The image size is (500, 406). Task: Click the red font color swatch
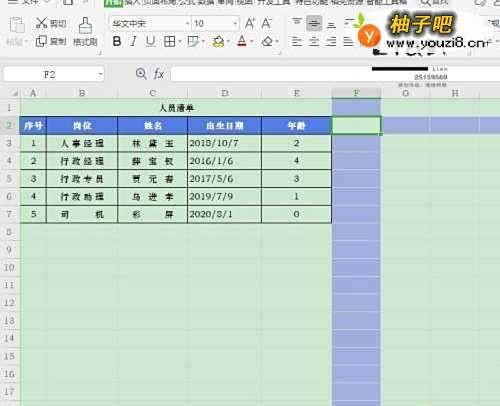click(242, 42)
